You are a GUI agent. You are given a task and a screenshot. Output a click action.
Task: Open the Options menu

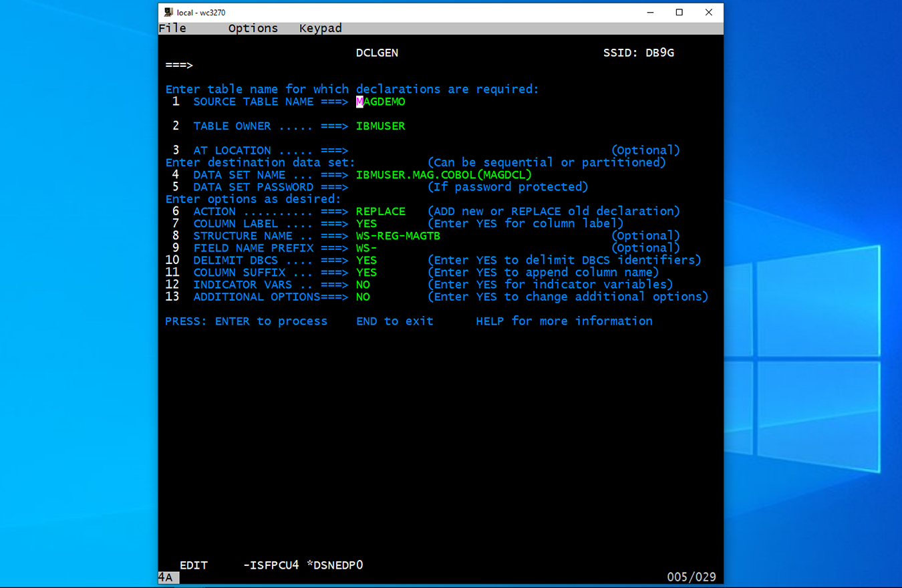pos(253,28)
